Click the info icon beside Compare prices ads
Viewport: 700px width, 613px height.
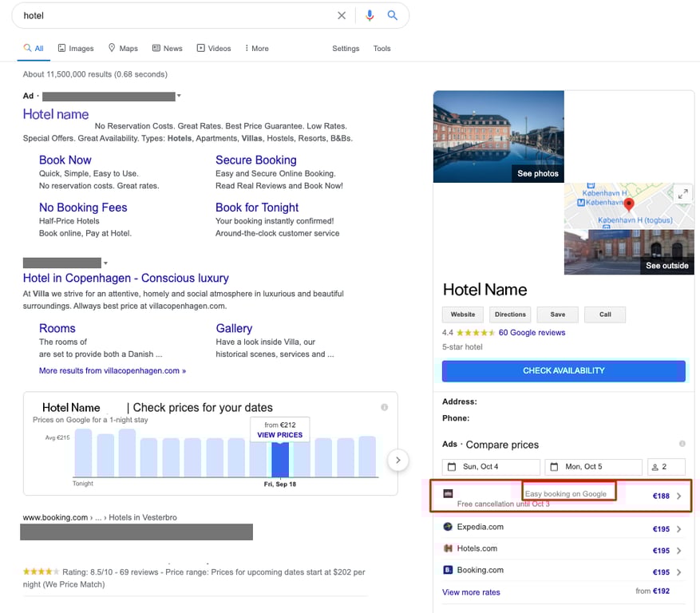[682, 444]
